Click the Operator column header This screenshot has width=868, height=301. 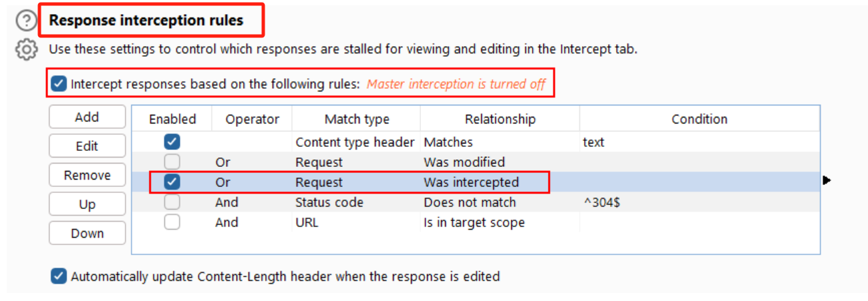click(x=252, y=119)
